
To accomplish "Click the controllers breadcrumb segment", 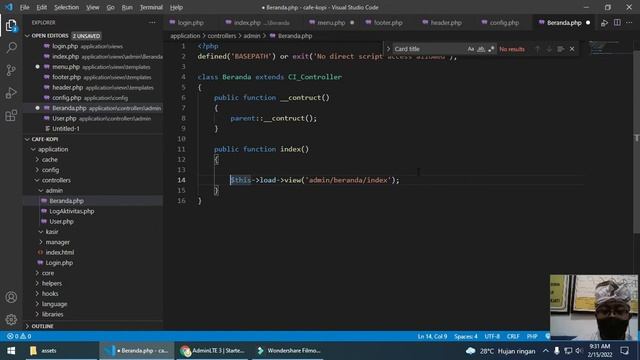I will point(222,36).
